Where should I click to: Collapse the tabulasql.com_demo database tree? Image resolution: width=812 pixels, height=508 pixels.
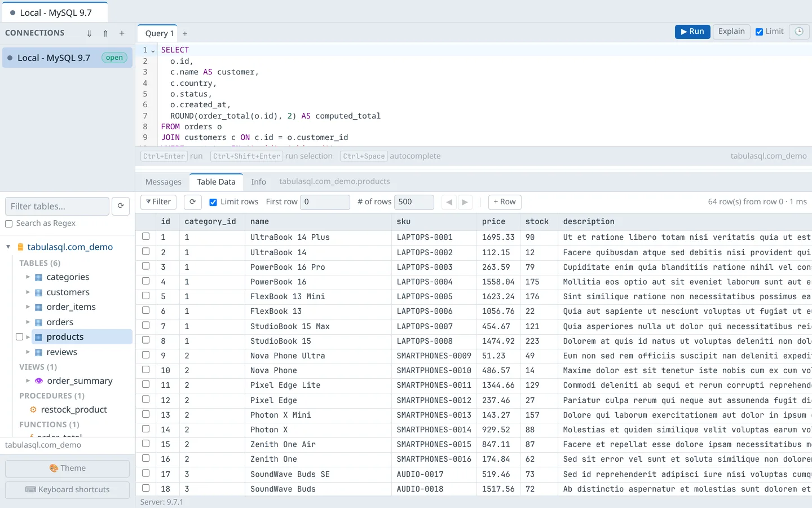point(8,247)
